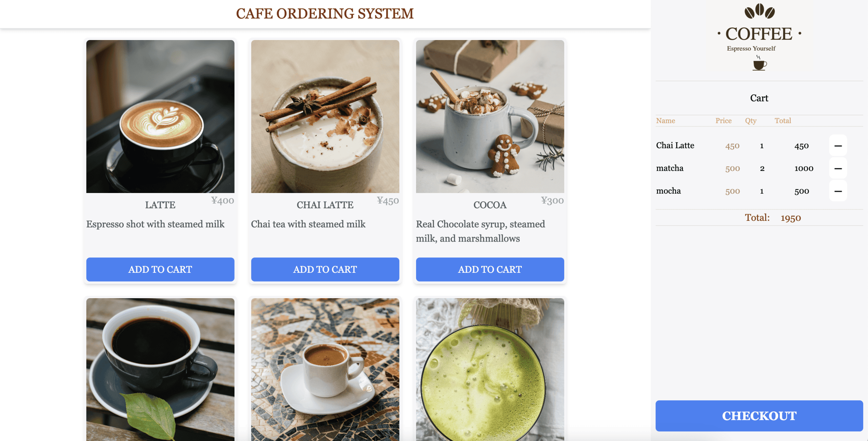The width and height of the screenshot is (868, 441).
Task: Remove one Chai Latte using minus icon
Action: pos(838,146)
